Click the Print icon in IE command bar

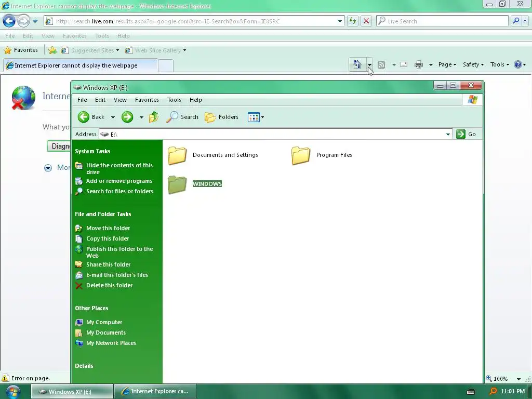pos(419,64)
